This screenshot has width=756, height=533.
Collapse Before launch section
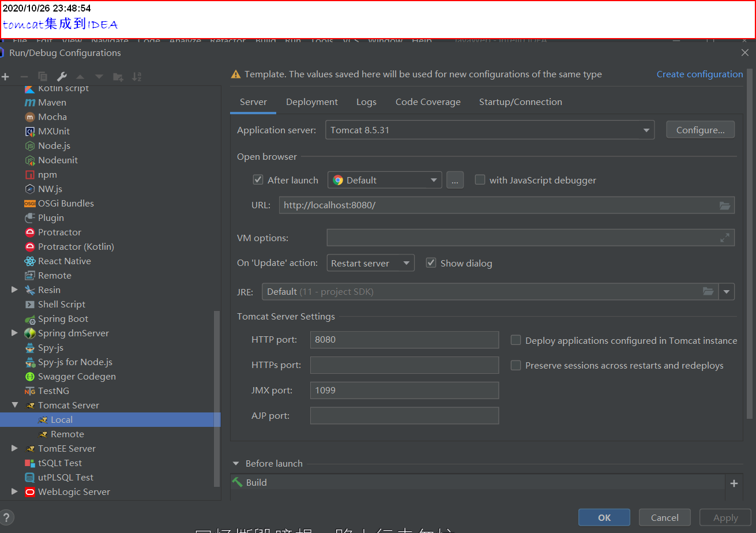pyautogui.click(x=235, y=464)
